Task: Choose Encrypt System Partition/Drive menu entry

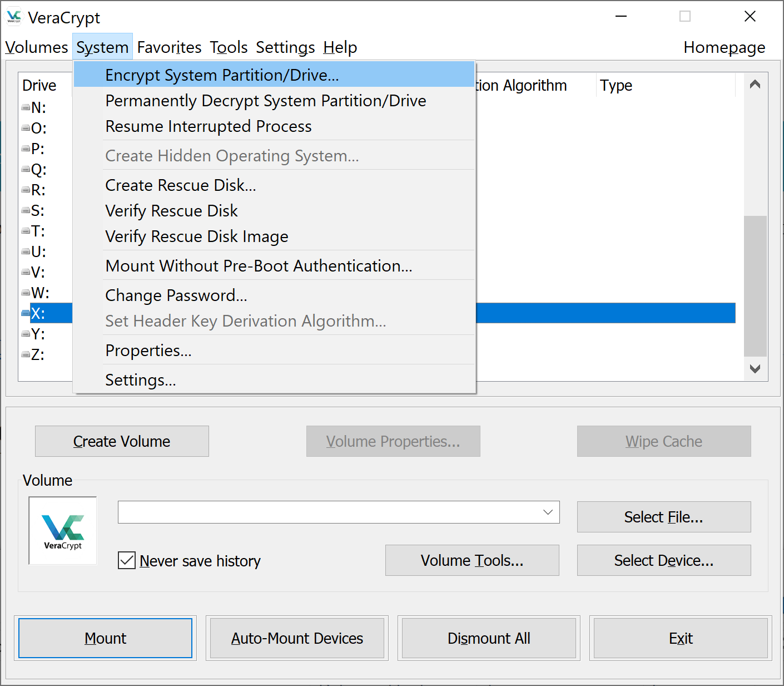Action: pos(222,75)
